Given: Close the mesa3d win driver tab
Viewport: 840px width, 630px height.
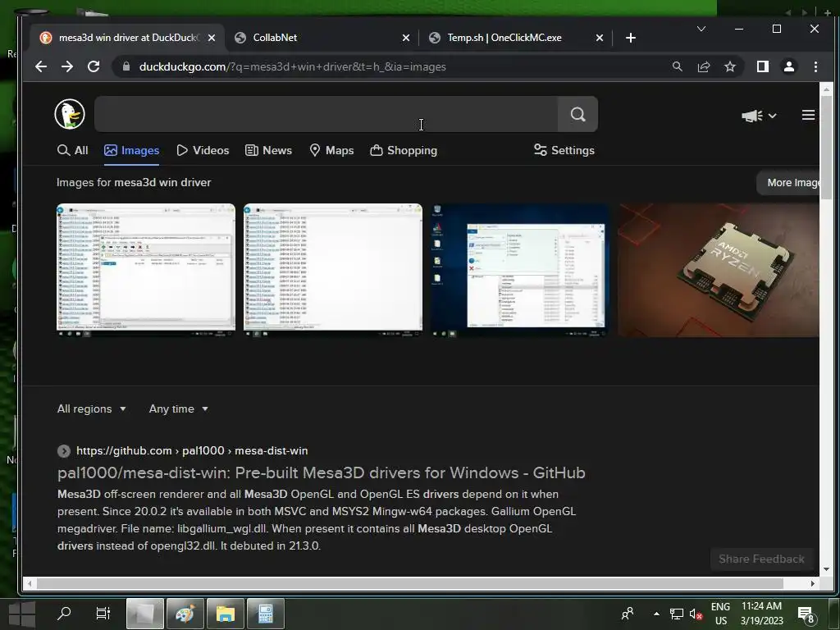Looking at the screenshot, I should tap(212, 38).
